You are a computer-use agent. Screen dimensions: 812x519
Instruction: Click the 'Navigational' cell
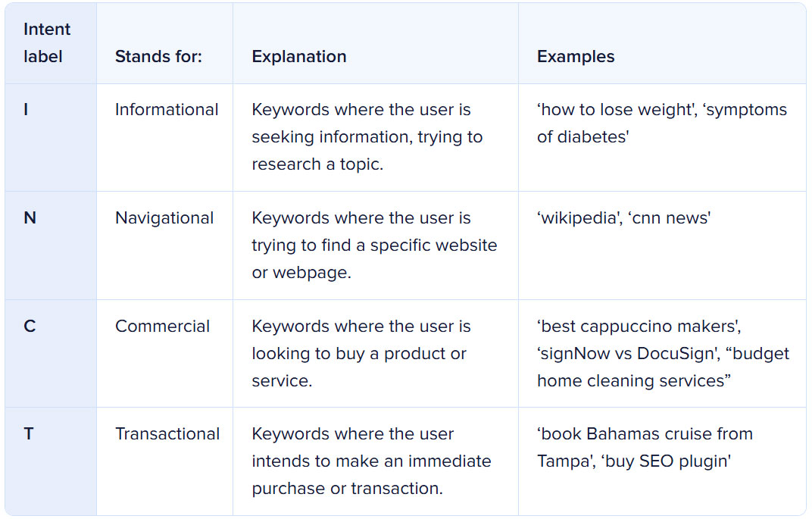[164, 245]
